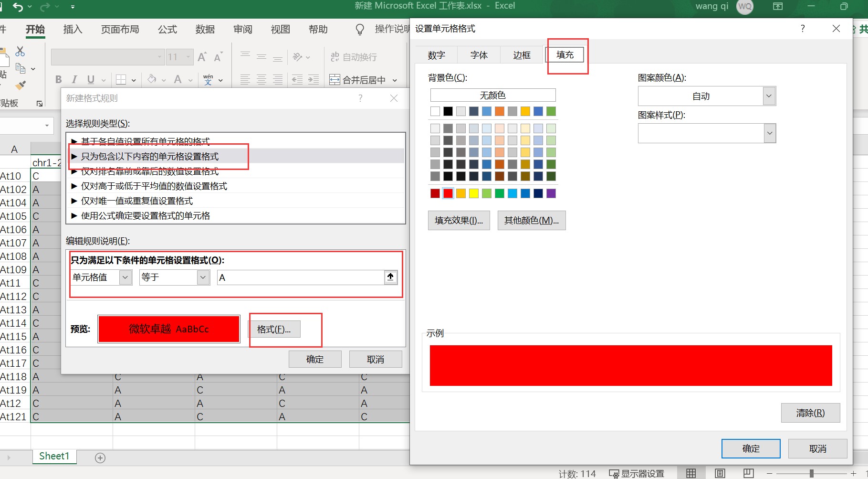Click the Format Painter brush icon

[21, 85]
